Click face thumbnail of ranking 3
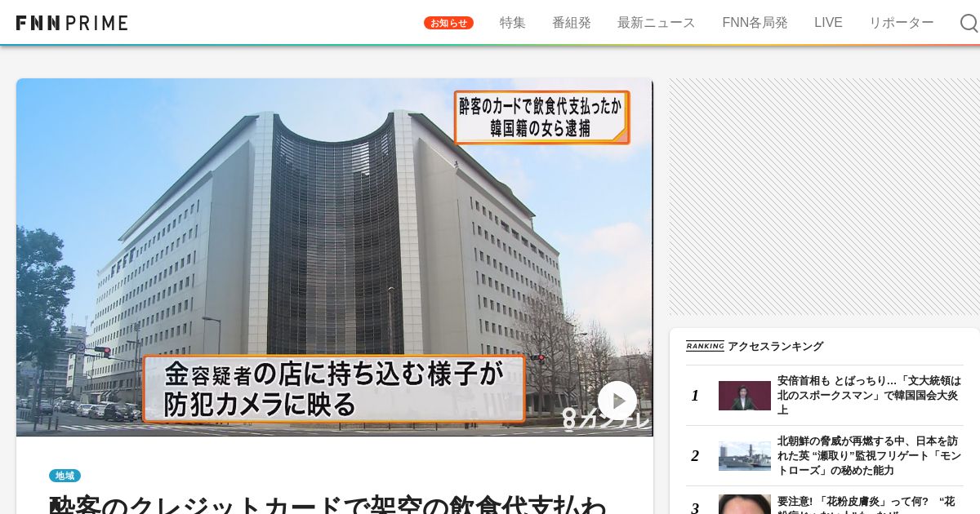The image size is (980, 514). tap(745, 504)
